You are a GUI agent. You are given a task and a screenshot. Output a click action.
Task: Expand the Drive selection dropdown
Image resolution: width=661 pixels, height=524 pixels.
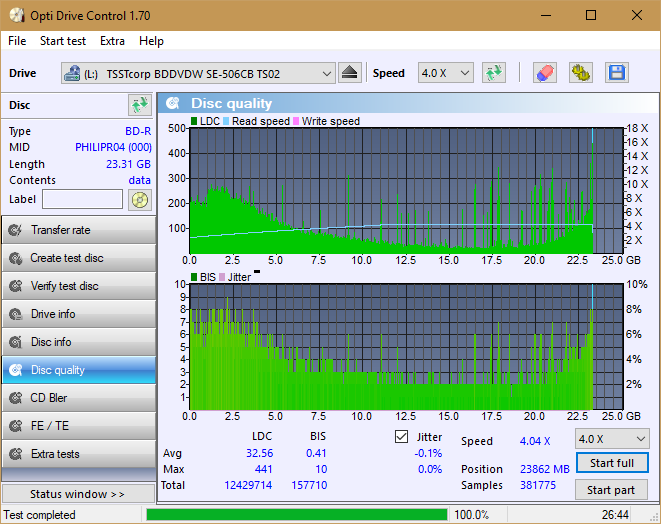tap(198, 73)
